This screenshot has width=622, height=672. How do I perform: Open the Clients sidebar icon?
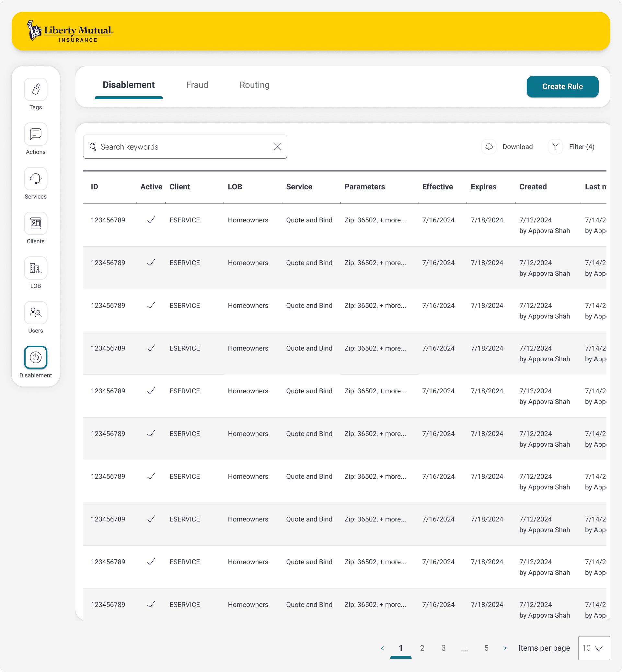coord(36,224)
